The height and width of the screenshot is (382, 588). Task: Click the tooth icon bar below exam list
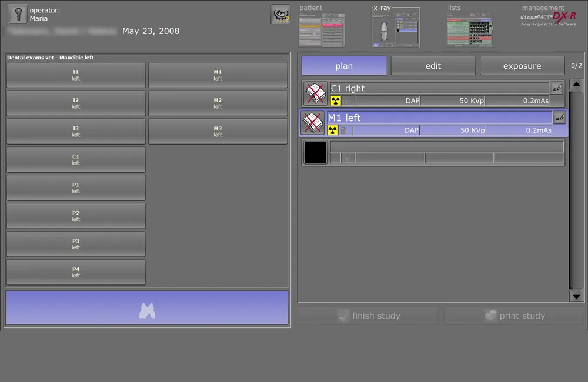point(147,309)
